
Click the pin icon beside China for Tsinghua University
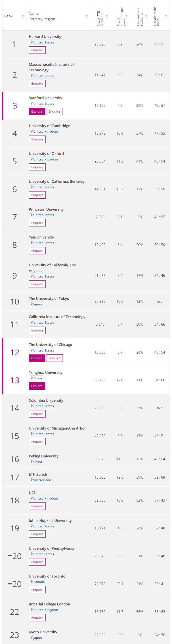31,378
